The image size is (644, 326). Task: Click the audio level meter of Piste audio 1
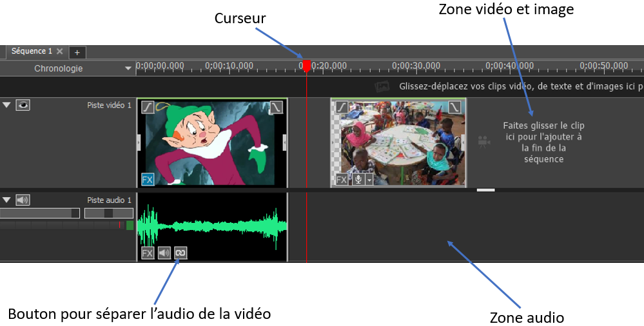click(67, 225)
